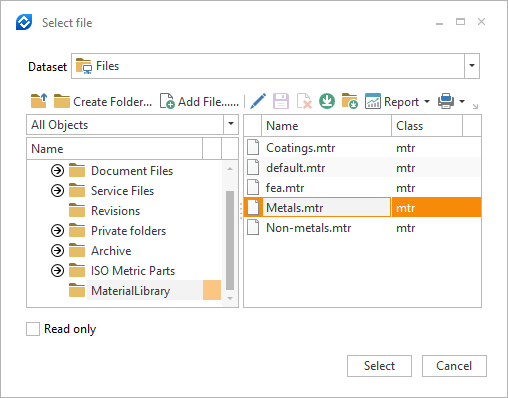The height and width of the screenshot is (398, 508).
Task: Click the Name header in the folder tree
Action: 114,148
